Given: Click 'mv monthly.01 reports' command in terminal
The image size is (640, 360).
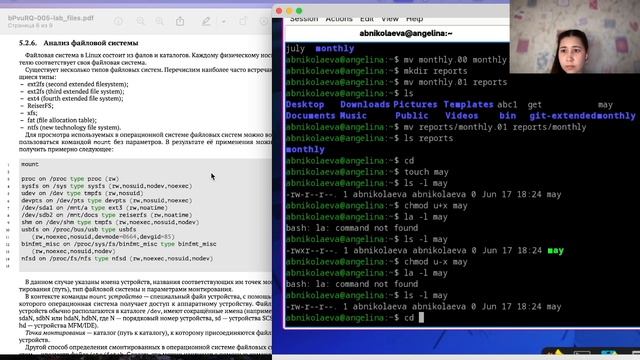Looking at the screenshot, I should pos(455,82).
